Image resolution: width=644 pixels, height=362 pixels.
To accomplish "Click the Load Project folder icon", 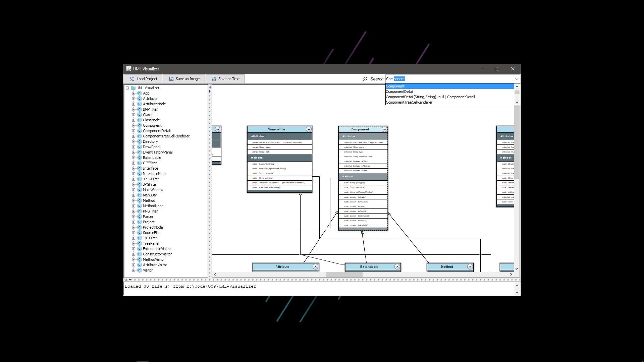I will coord(132,79).
